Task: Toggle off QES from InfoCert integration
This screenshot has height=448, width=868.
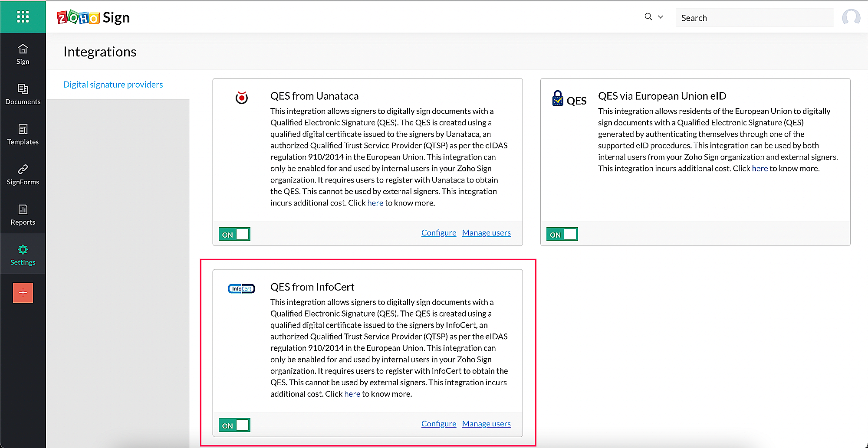Action: coord(234,425)
